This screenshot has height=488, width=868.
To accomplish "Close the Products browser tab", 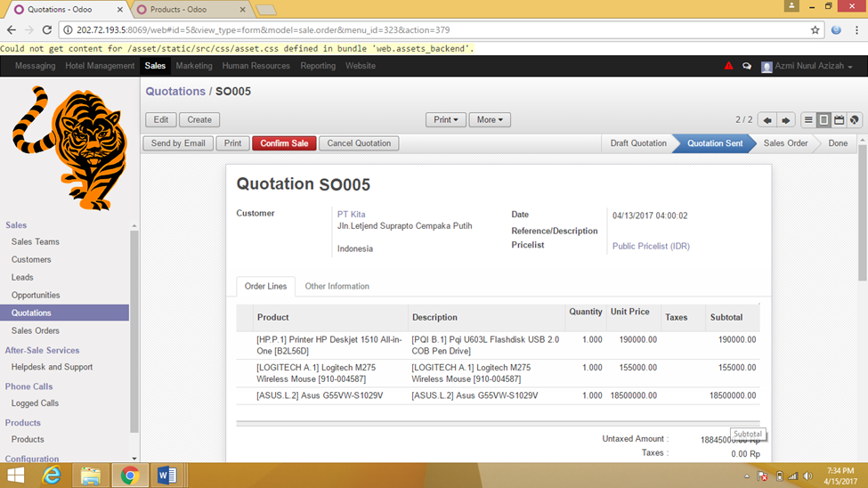I will [x=242, y=10].
